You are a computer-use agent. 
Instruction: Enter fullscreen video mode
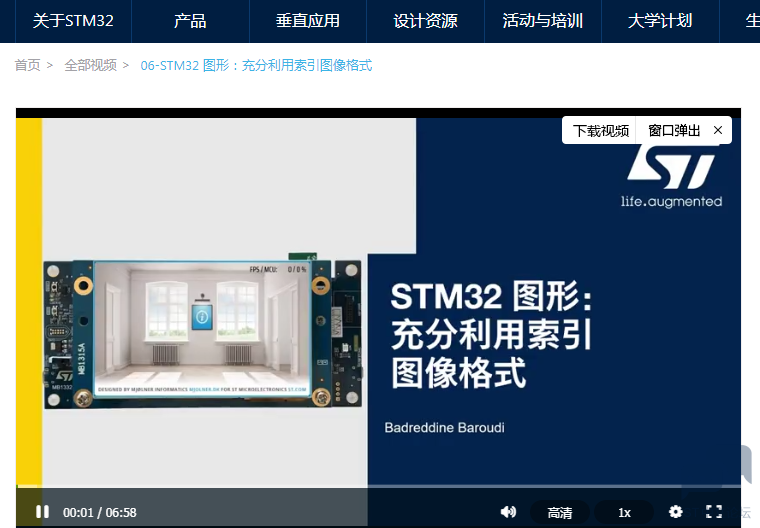(x=713, y=512)
